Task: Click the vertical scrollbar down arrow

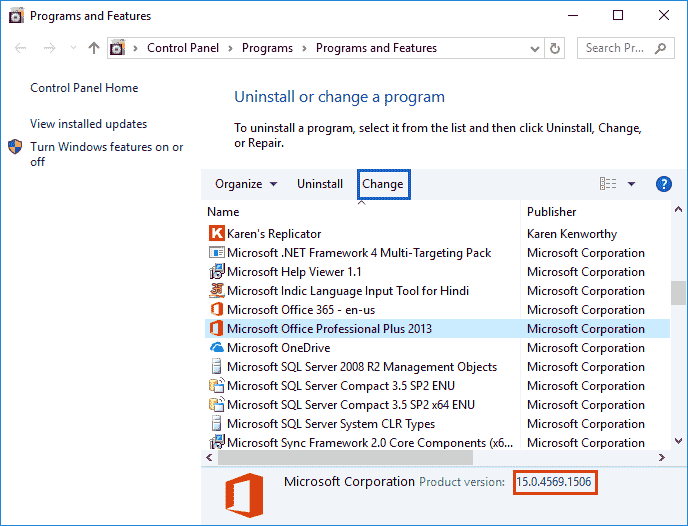Action: 678,441
